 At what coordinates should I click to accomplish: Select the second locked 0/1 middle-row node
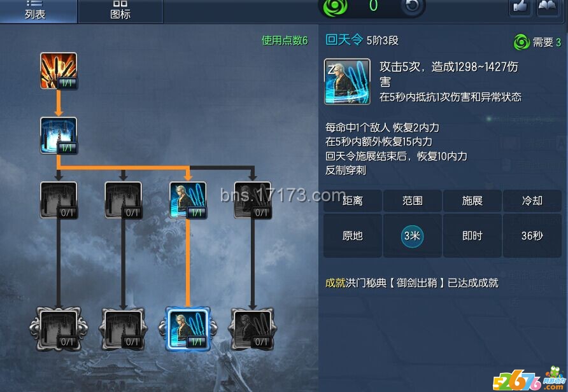point(123,200)
